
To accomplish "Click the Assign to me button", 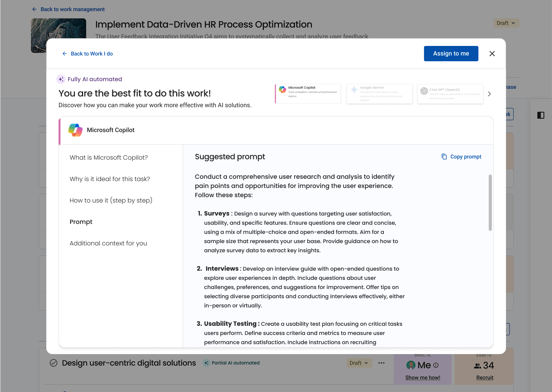I will point(451,54).
